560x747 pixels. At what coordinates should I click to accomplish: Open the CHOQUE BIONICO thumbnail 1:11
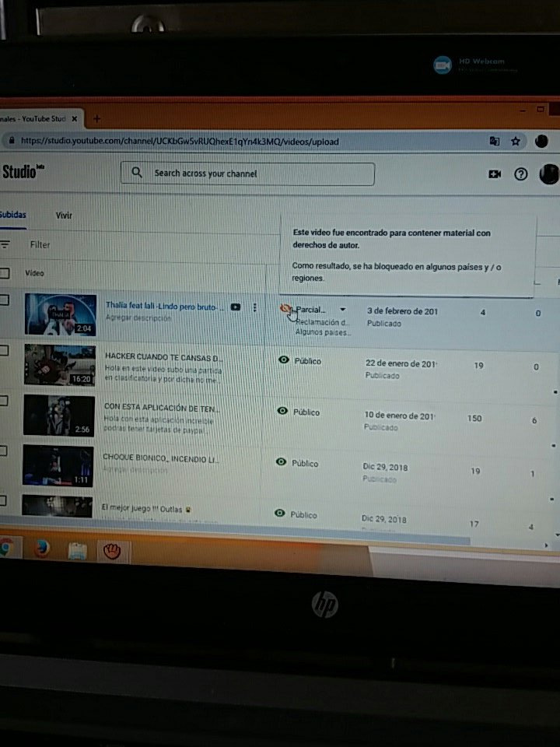coord(58,465)
